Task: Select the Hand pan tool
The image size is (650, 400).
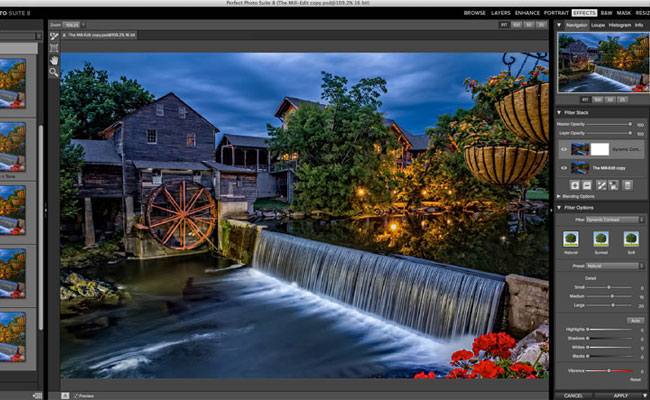Action: click(x=54, y=61)
